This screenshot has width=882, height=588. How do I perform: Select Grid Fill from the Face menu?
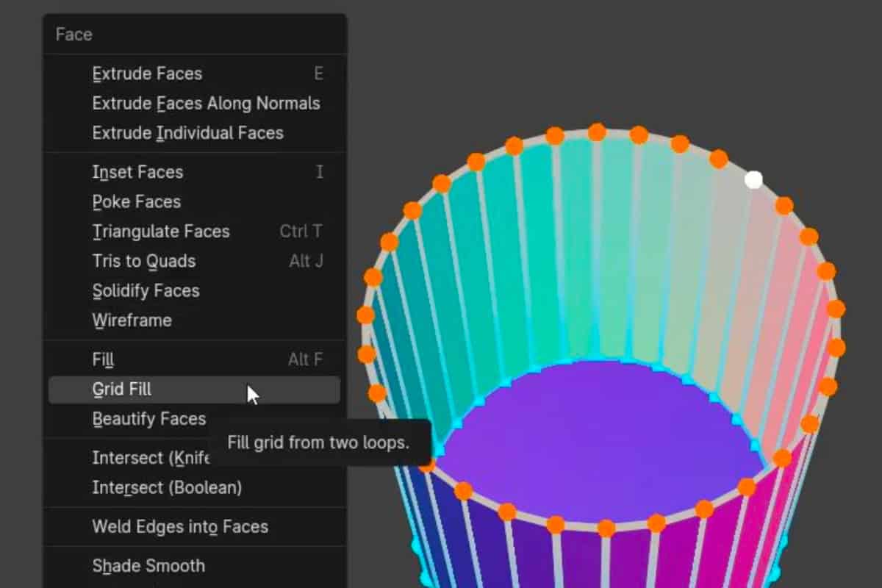point(121,389)
